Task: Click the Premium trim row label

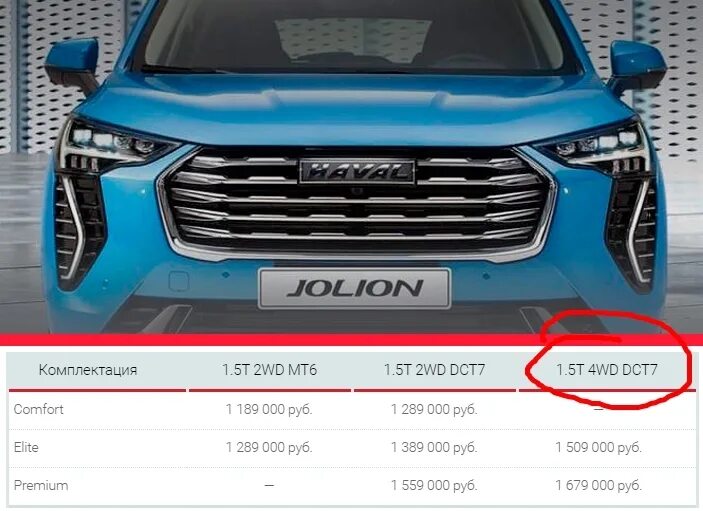Action: coord(41,485)
